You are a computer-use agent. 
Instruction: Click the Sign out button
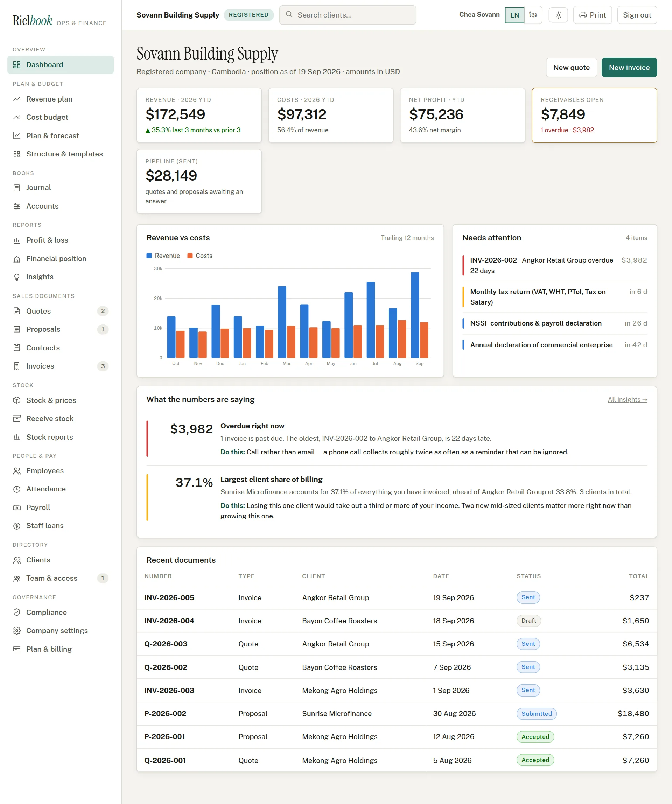point(637,15)
